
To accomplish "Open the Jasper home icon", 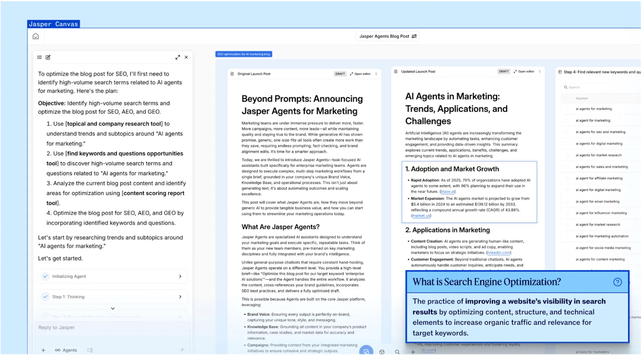I will (x=36, y=36).
